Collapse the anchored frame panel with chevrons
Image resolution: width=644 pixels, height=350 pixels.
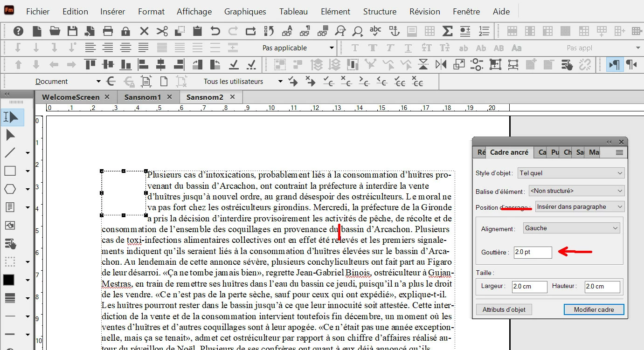pyautogui.click(x=609, y=142)
